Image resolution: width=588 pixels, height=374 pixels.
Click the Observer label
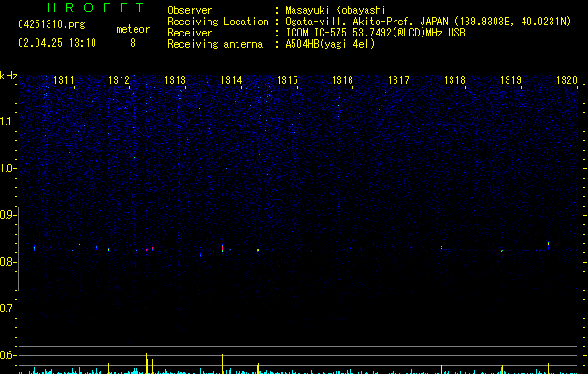(x=190, y=10)
